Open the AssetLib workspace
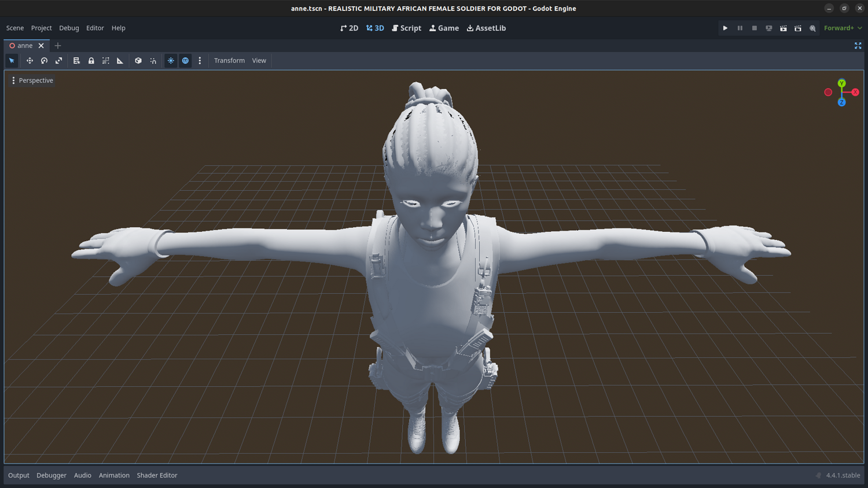 (486, 28)
